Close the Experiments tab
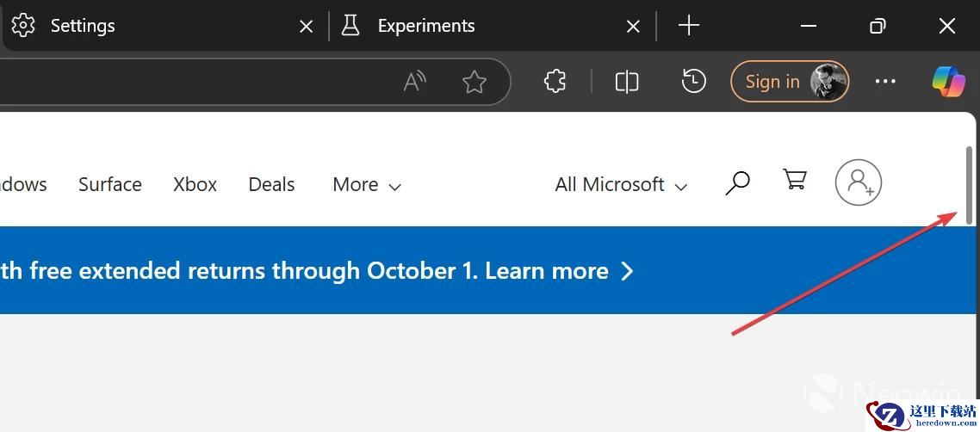The image size is (980, 432). [633, 26]
